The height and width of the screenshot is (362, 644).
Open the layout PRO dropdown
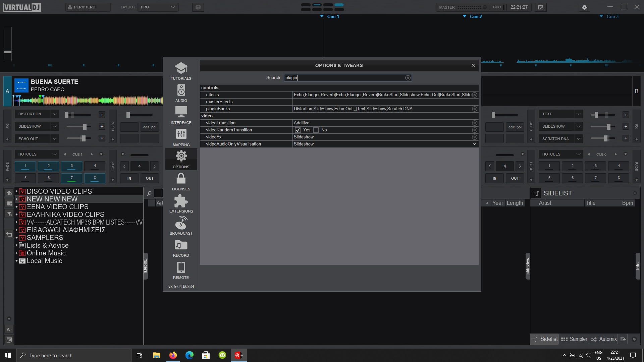click(x=158, y=7)
